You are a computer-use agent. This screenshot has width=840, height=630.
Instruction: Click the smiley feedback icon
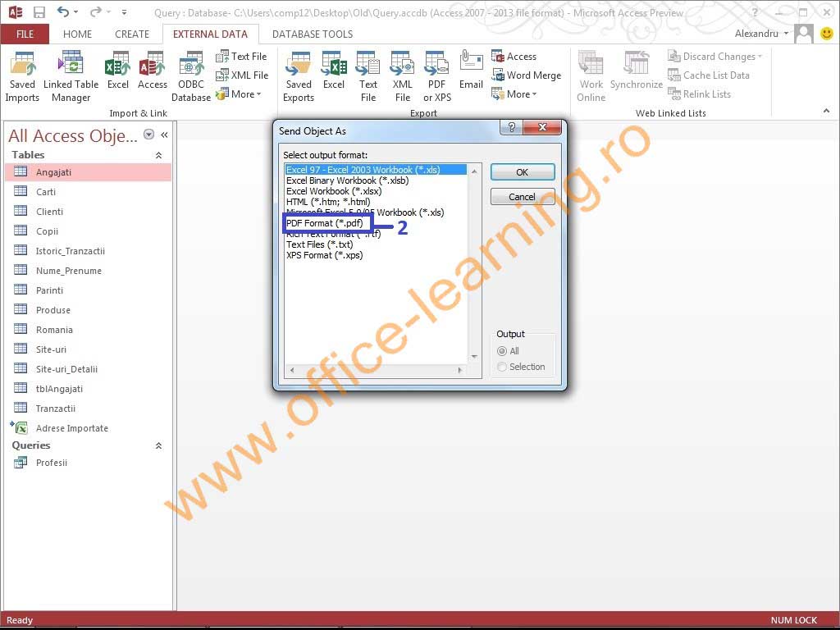[827, 34]
